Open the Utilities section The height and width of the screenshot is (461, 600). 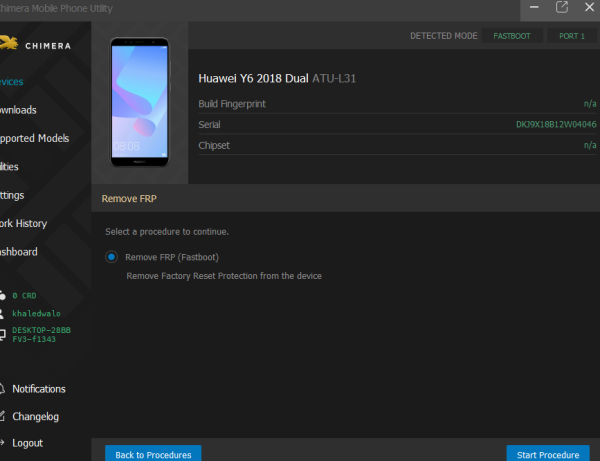9,167
